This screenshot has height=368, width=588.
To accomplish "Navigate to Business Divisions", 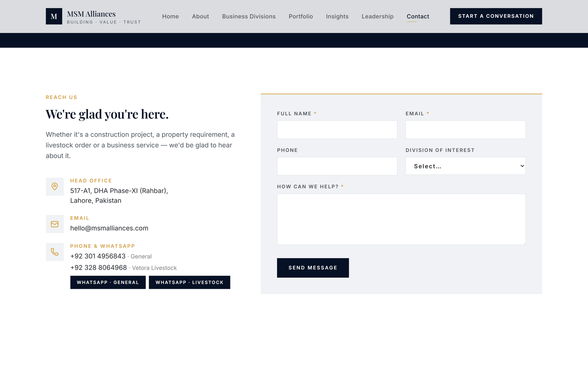I will coord(249,17).
